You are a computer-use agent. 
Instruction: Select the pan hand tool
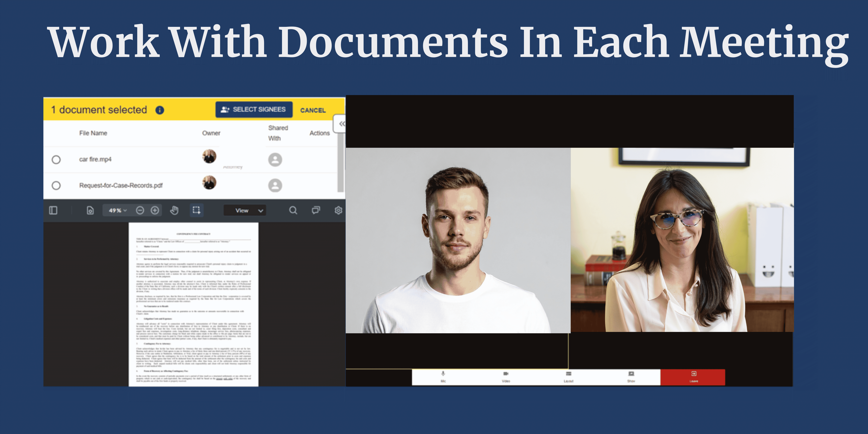[174, 211]
